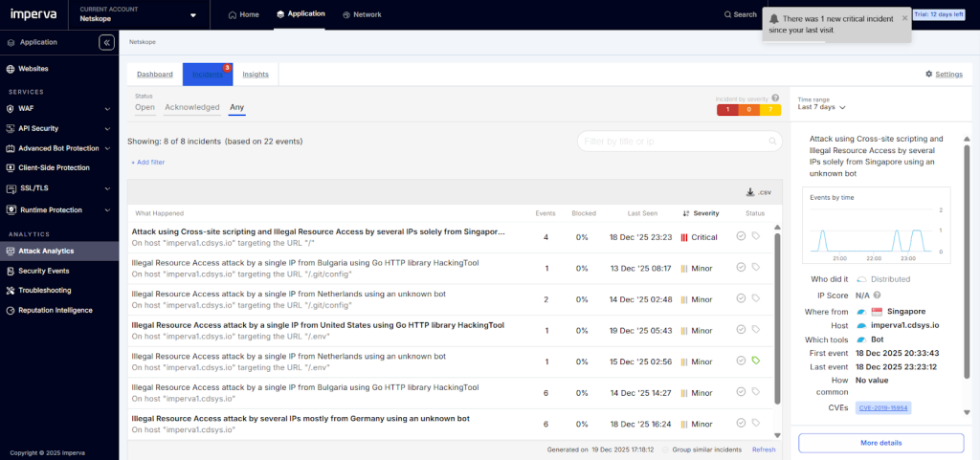Acknowledge the 14 Dec '25 02:48 incident

[742, 298]
